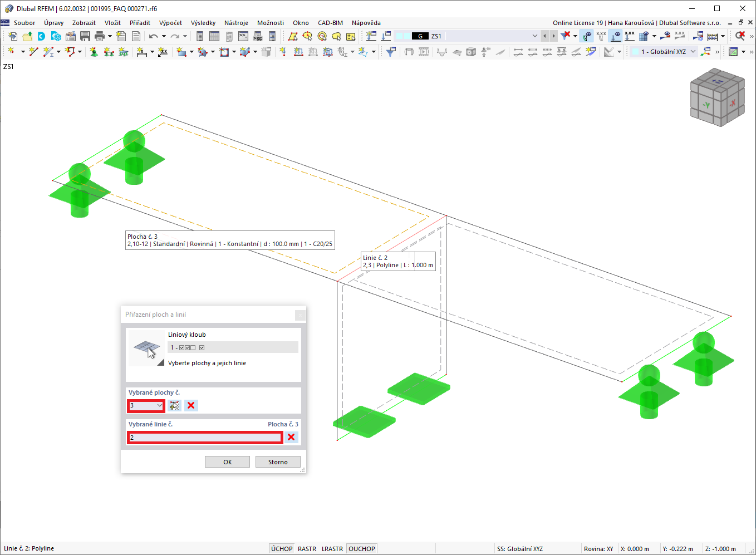Clear selected surfaces with red X
This screenshot has width=756, height=555.
pyautogui.click(x=191, y=405)
